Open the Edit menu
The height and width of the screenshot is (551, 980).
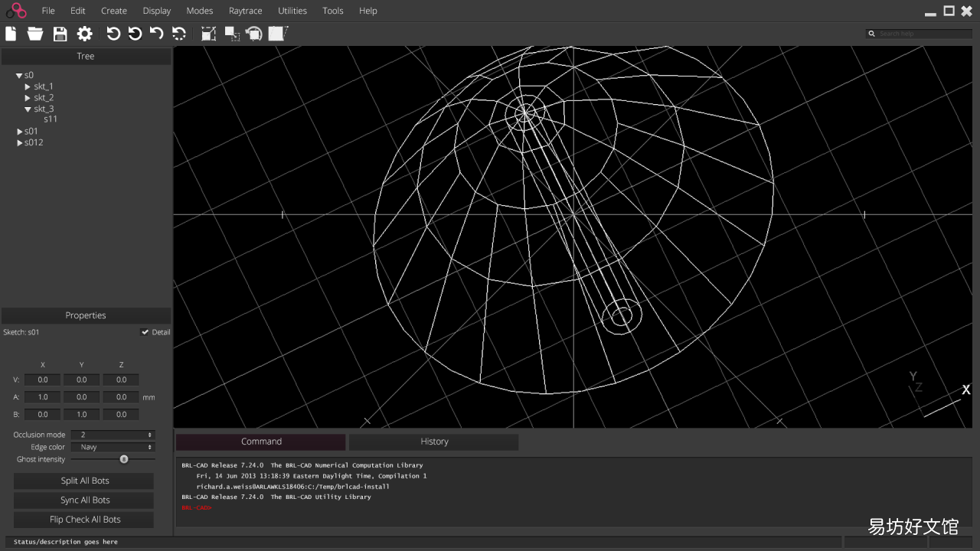[78, 11]
